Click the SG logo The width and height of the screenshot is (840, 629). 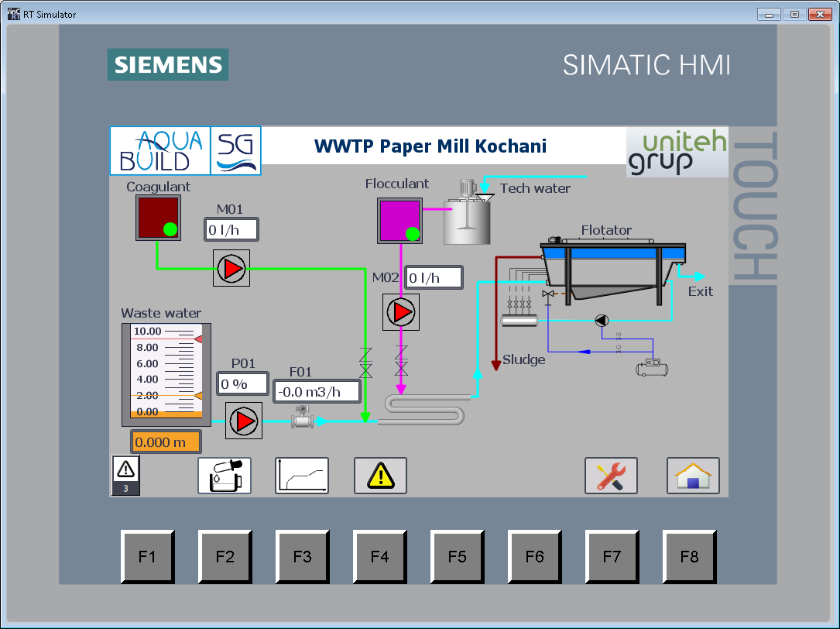coord(235,151)
